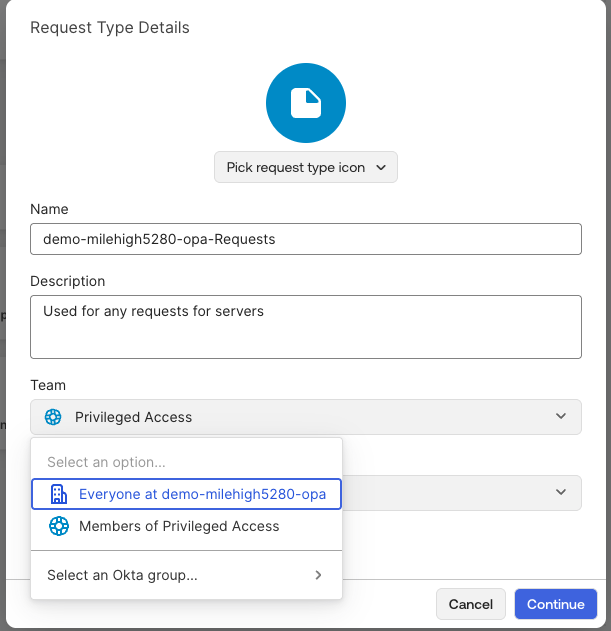Viewport: 611px width, 631px height.
Task: Click the chevron in Pick request type icon button
Action: tap(381, 167)
